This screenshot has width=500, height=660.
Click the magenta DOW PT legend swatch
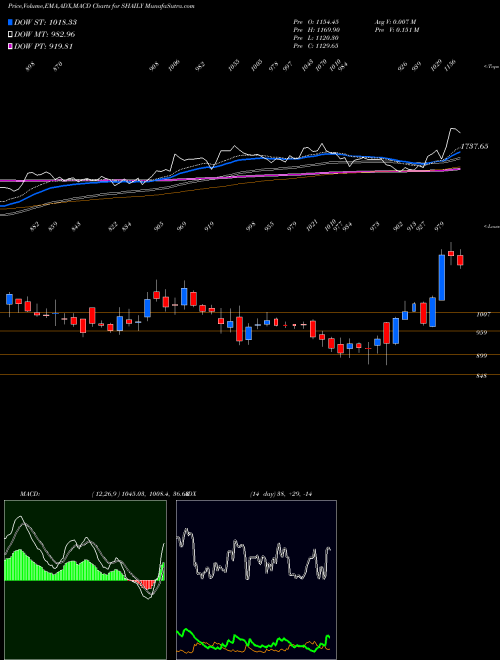pyautogui.click(x=10, y=46)
